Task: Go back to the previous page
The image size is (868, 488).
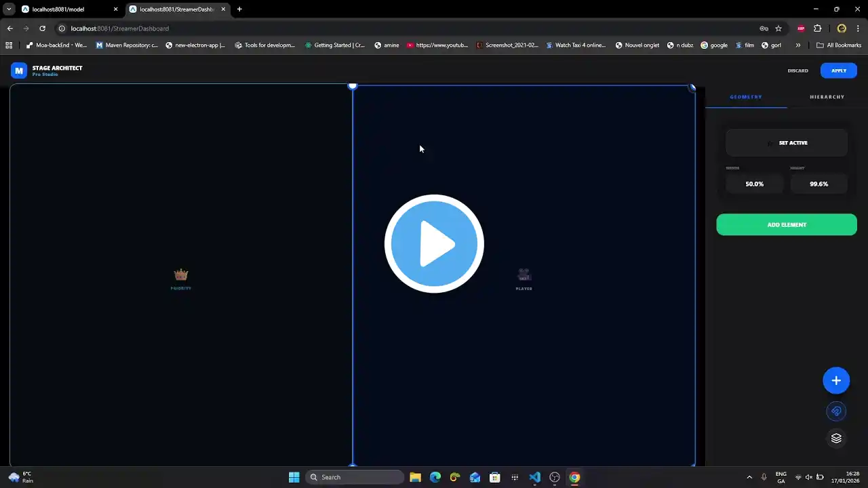Action: tap(9, 28)
